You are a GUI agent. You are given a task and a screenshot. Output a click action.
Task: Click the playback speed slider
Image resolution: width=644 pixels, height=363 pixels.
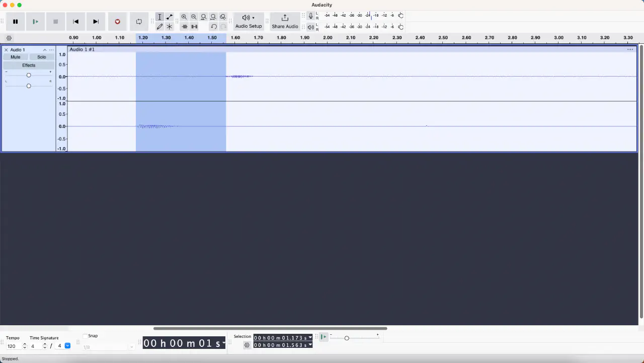(347, 338)
